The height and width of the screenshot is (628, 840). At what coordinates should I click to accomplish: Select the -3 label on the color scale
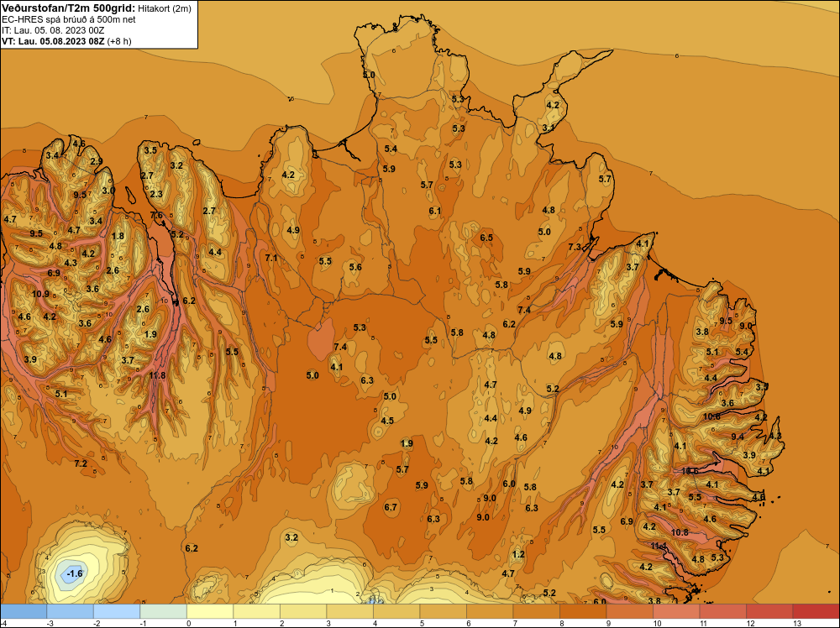50,623
